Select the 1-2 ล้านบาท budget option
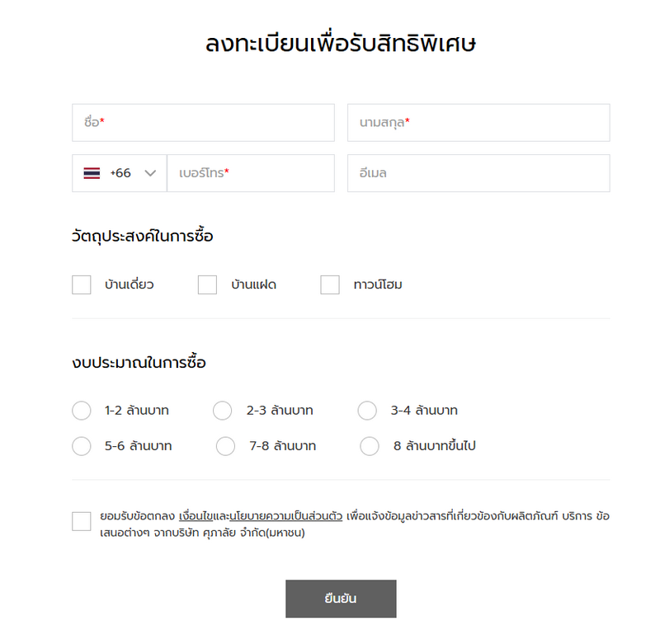660x644 pixels. (81, 411)
